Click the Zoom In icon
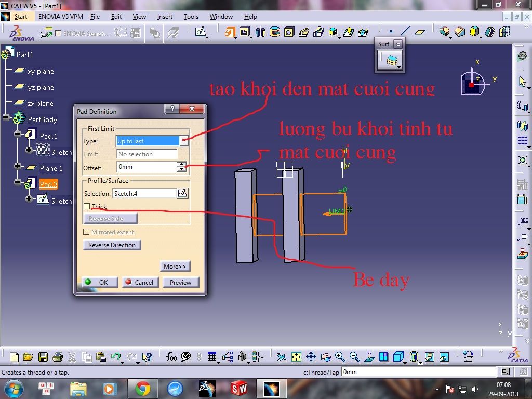Viewport: 532px width, 399px height. coord(340,357)
